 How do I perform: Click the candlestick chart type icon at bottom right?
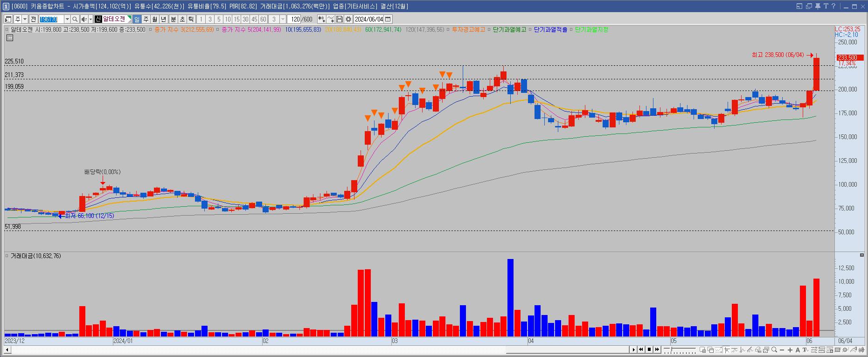pyautogui.click(x=861, y=350)
